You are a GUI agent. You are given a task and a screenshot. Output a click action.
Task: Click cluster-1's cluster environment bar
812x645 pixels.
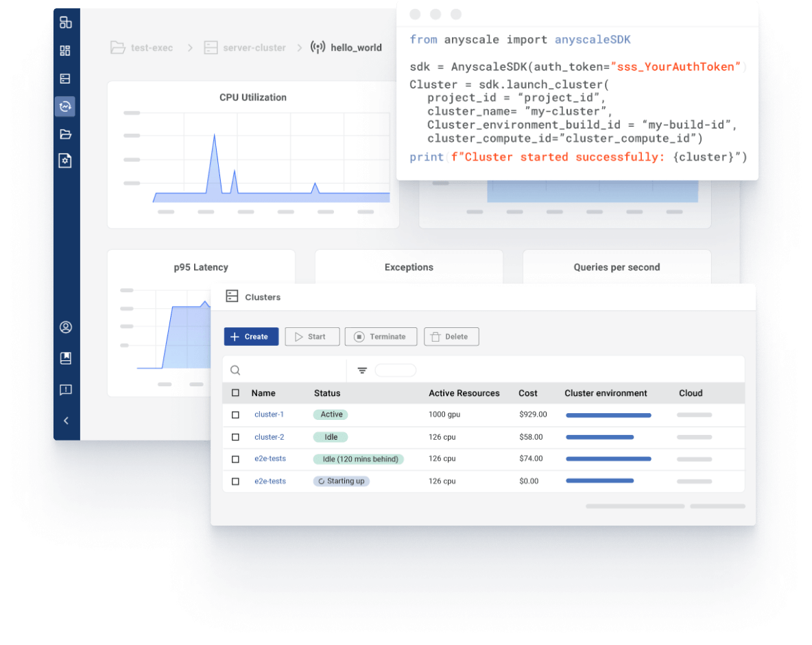pyautogui.click(x=608, y=416)
